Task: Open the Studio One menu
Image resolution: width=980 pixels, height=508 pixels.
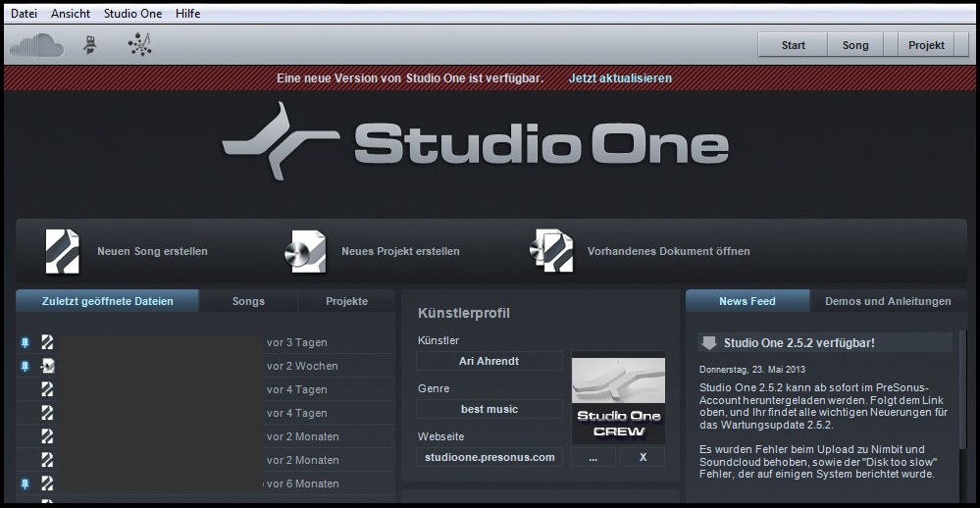Action: tap(132, 13)
